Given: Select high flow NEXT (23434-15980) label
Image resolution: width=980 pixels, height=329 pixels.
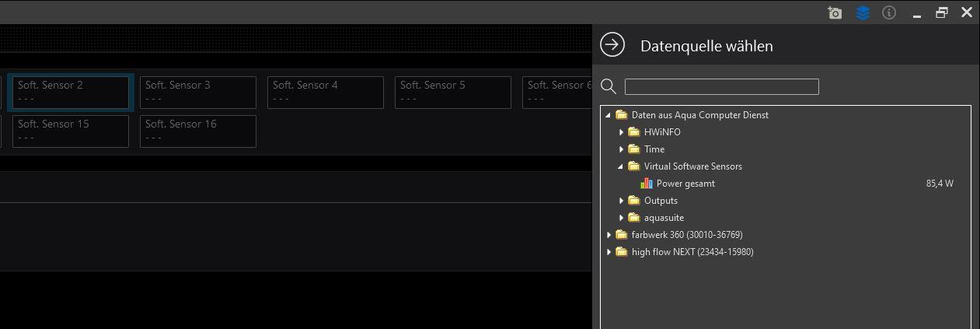Looking at the screenshot, I should (692, 252).
